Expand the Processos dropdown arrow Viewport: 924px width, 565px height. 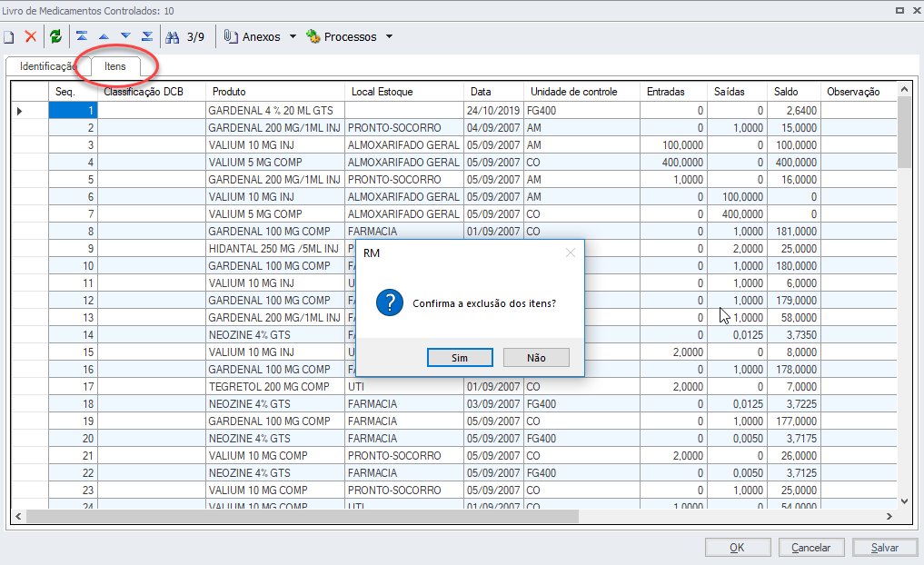click(390, 36)
